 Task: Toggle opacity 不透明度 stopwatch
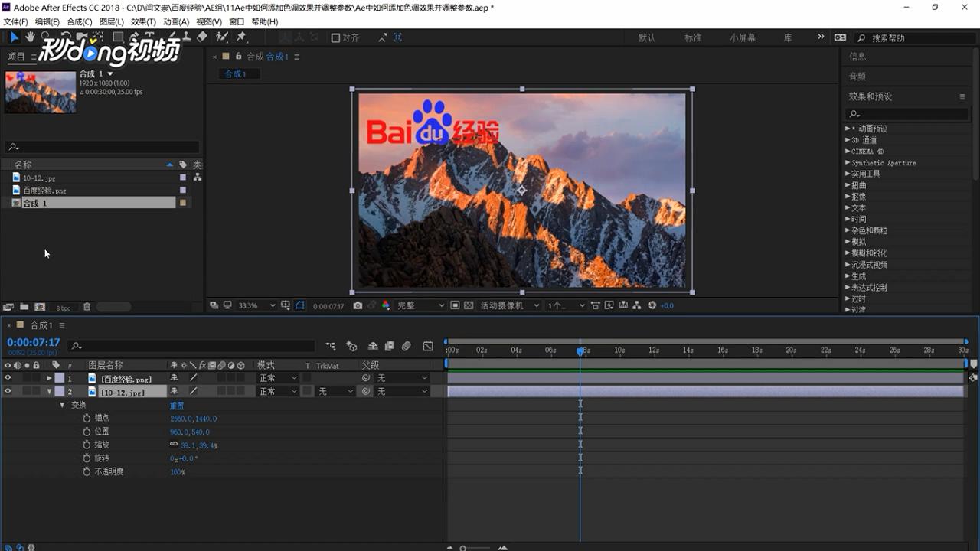[87, 471]
